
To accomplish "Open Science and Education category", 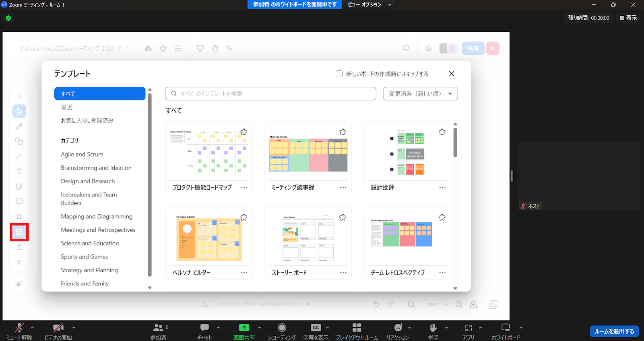I will pyautogui.click(x=90, y=243).
